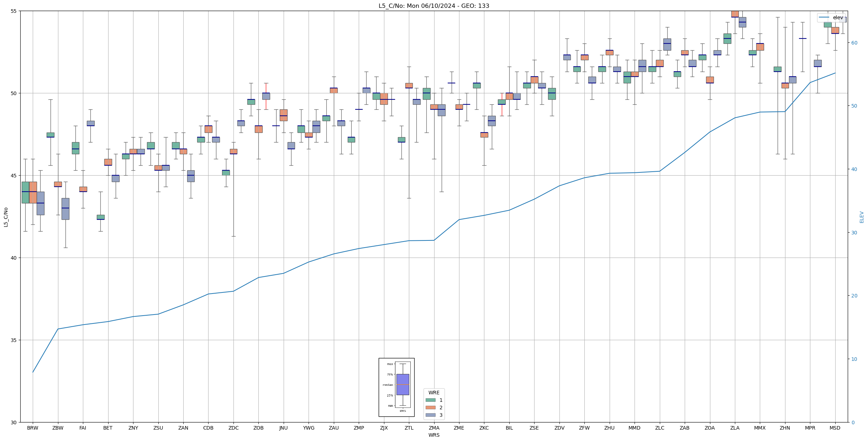Screen dimensions: 868x441
Task: Click the 'WRS' x-axis title
Action: [x=434, y=435]
